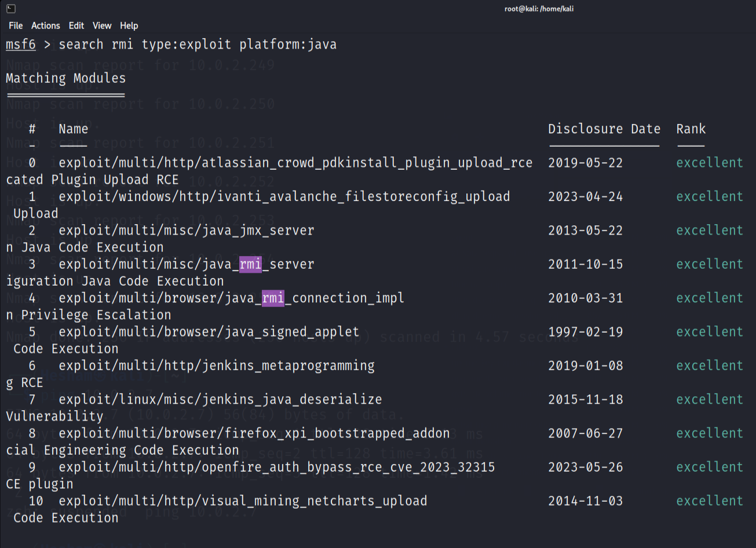The image size is (756, 548).
Task: Click the openfire_auth_bypass_rce_cve_2023_32315 module path
Action: [277, 467]
